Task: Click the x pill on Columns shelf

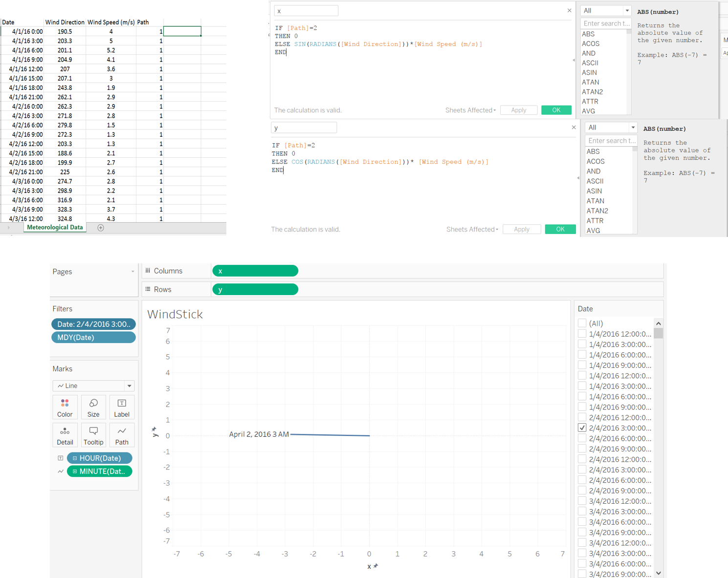Action: tap(255, 271)
